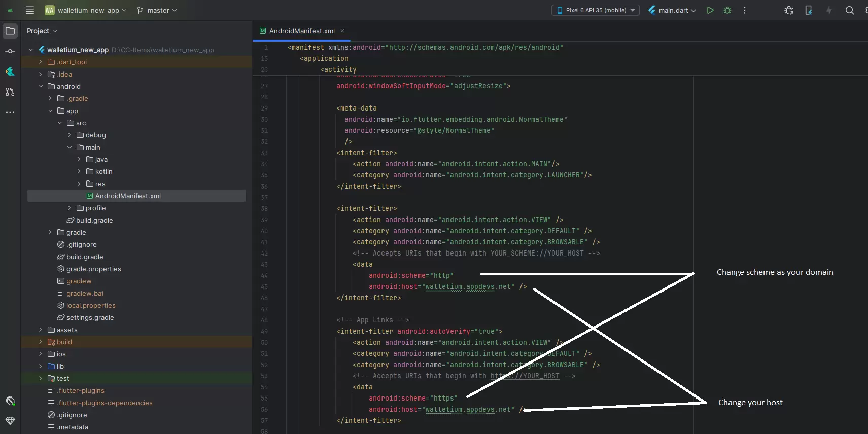
Task: Show more tool windows ellipsis
Action: (x=10, y=112)
